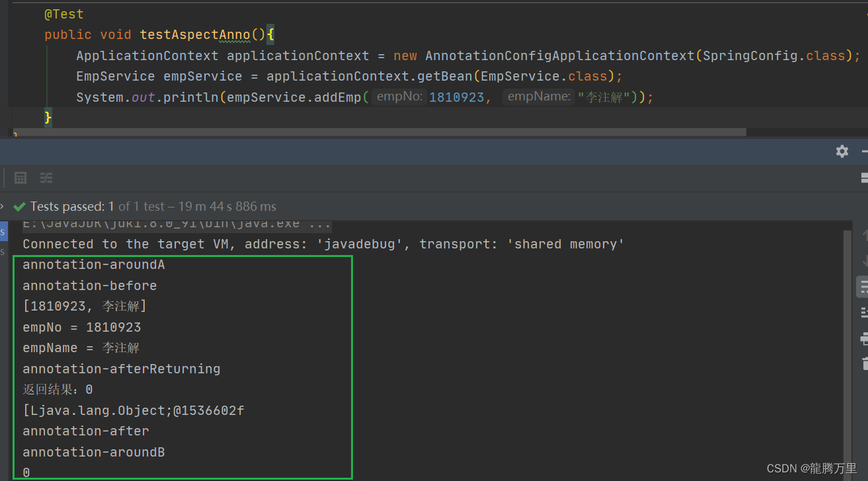Click the empNo: parameter inlay hint
The width and height of the screenshot is (868, 481).
[399, 97]
